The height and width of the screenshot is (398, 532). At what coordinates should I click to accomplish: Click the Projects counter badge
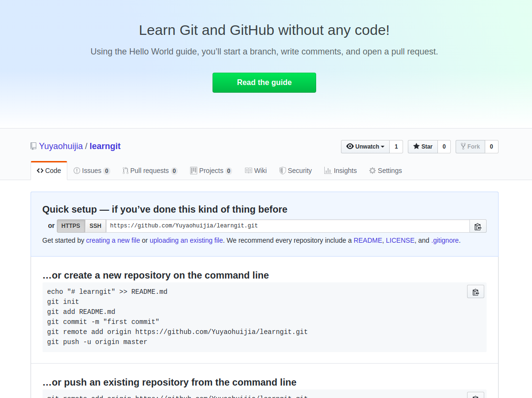(229, 171)
